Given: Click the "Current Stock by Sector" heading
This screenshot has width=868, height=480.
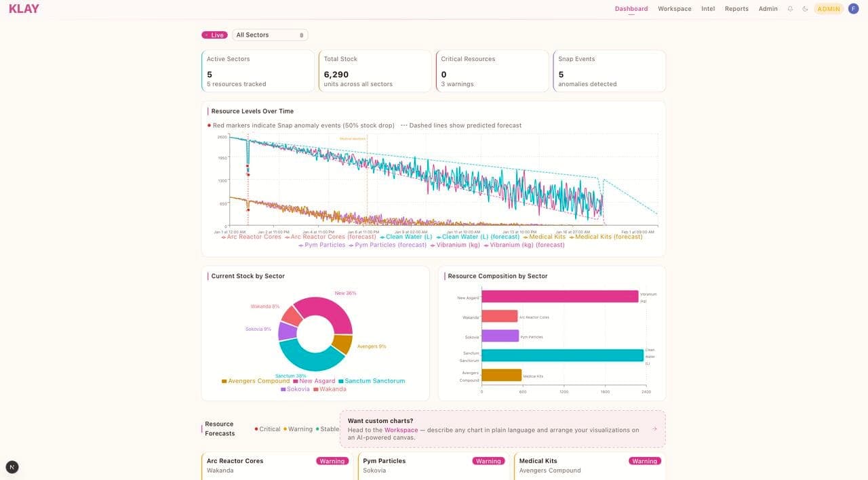Looking at the screenshot, I should click(x=248, y=276).
